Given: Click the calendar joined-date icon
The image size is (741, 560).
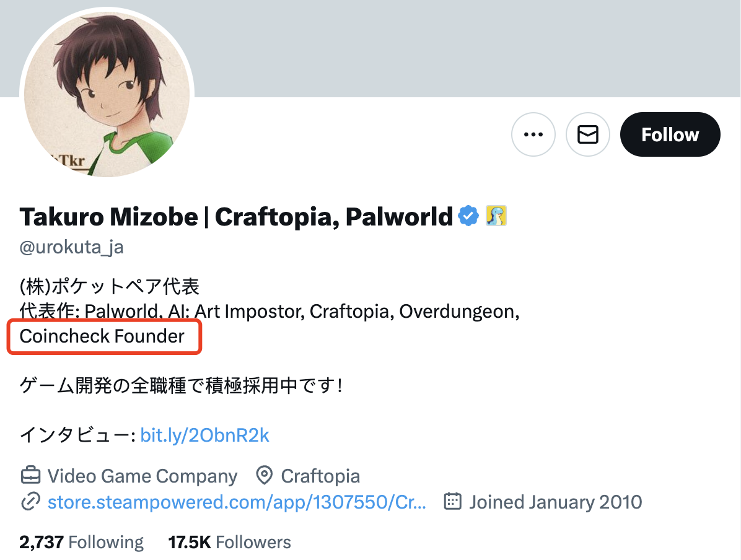Looking at the screenshot, I should 453,501.
